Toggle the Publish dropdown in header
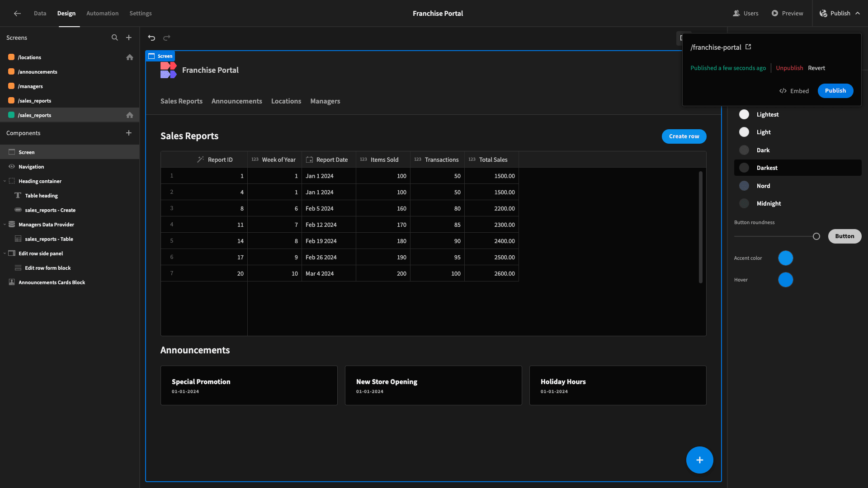This screenshot has width=868, height=488. pyautogui.click(x=840, y=14)
